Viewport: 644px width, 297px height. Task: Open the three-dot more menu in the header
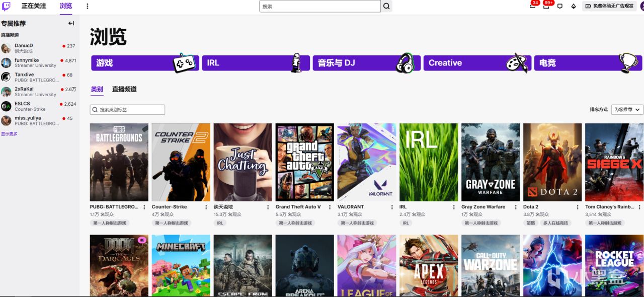(87, 6)
